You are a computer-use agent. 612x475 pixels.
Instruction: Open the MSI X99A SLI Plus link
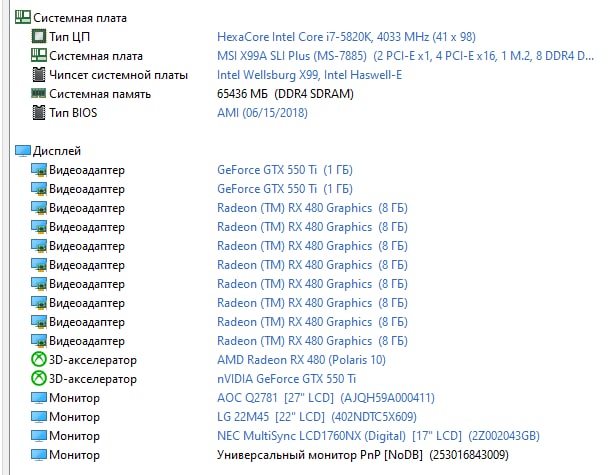406,56
